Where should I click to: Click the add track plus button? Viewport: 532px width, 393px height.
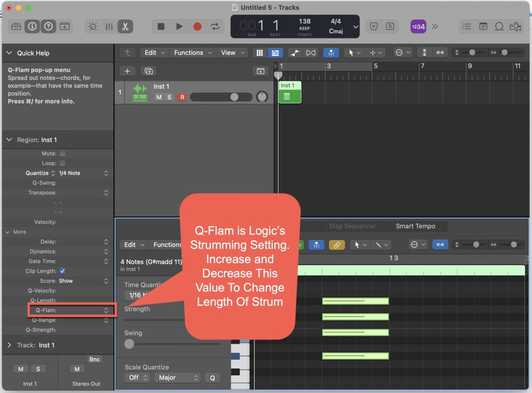[x=127, y=71]
